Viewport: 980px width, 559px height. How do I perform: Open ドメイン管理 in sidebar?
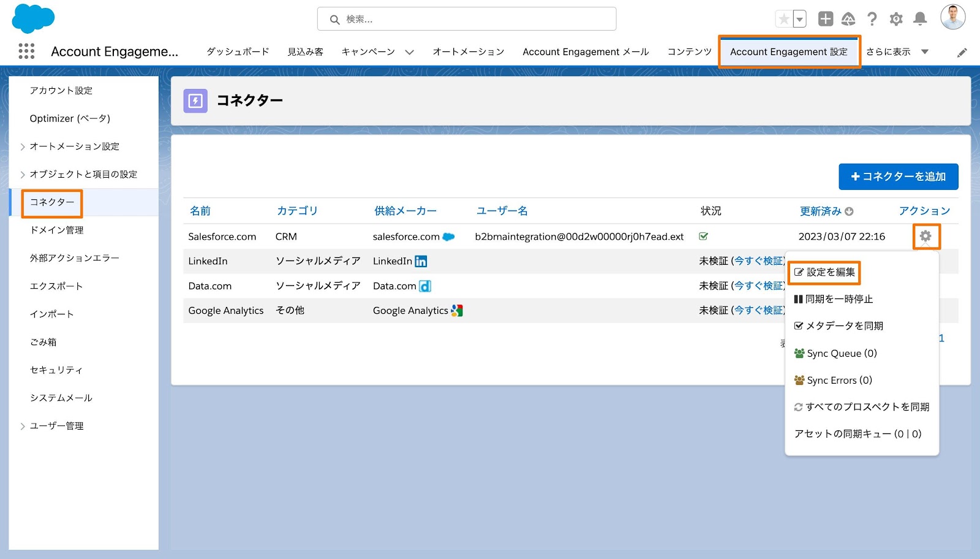[x=57, y=230]
